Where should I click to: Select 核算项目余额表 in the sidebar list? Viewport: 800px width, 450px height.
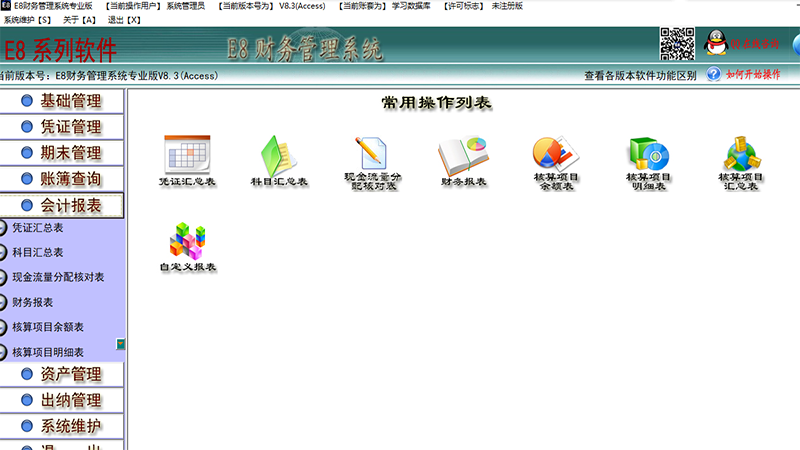click(48, 327)
